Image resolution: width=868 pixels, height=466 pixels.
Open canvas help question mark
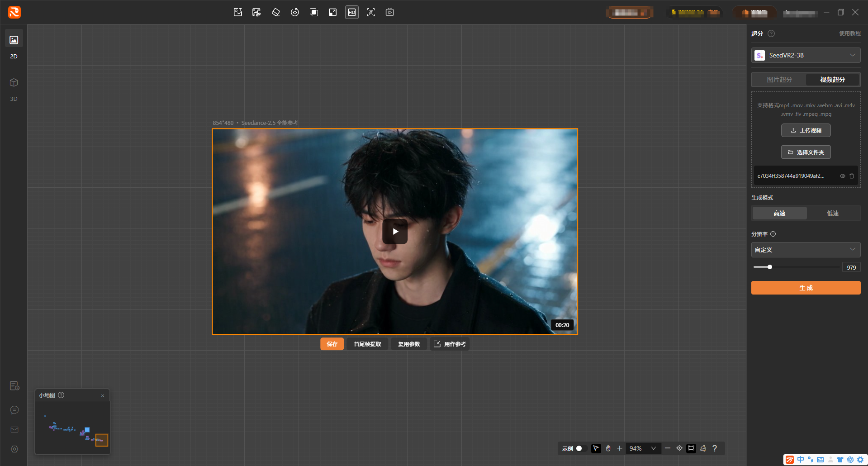pyautogui.click(x=715, y=448)
